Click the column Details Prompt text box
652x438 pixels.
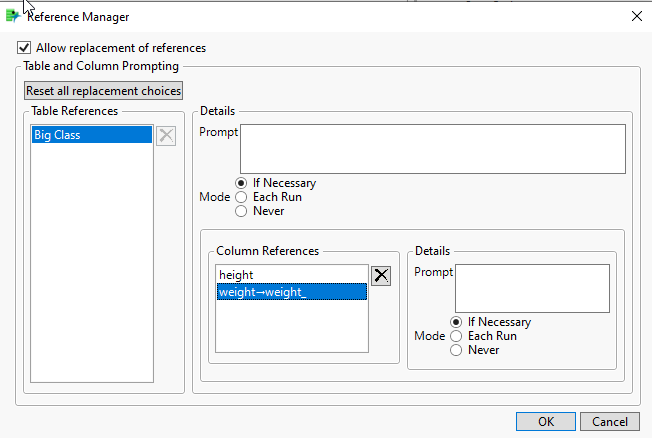coord(531,288)
